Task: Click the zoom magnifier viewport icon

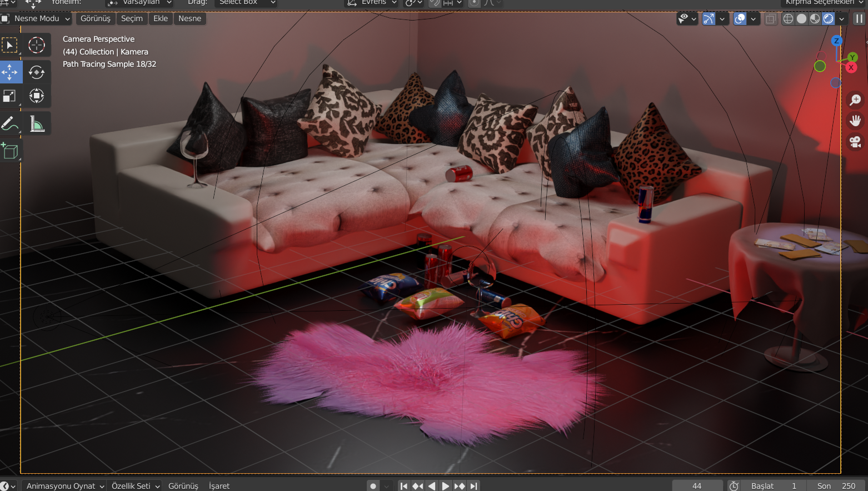Action: pyautogui.click(x=855, y=100)
